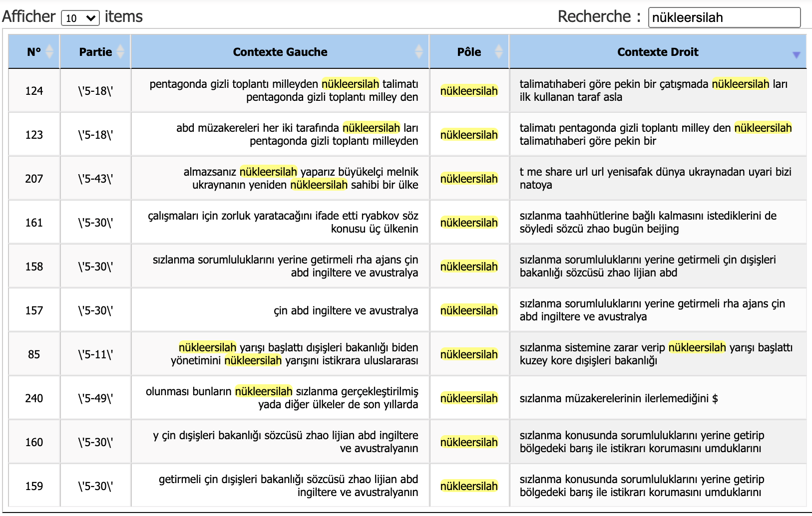Click Partie cell '5-30' in row 157
Image resolution: width=812 pixels, height=516 pixels.
[95, 310]
